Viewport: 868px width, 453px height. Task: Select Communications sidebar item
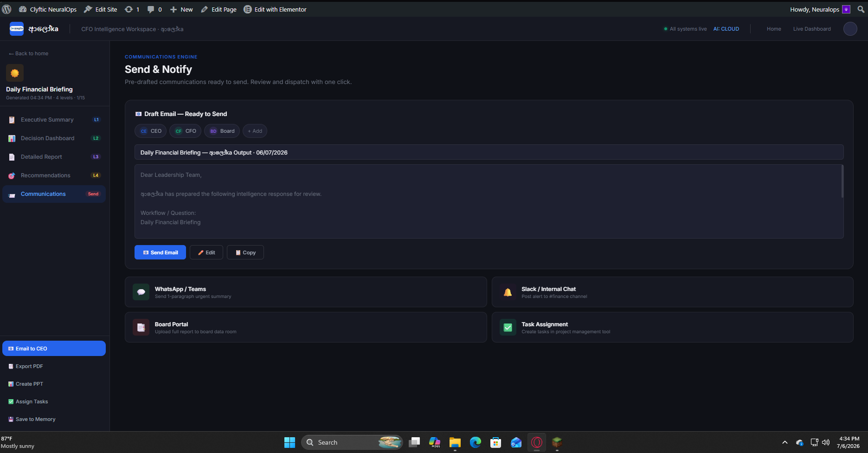click(54, 194)
